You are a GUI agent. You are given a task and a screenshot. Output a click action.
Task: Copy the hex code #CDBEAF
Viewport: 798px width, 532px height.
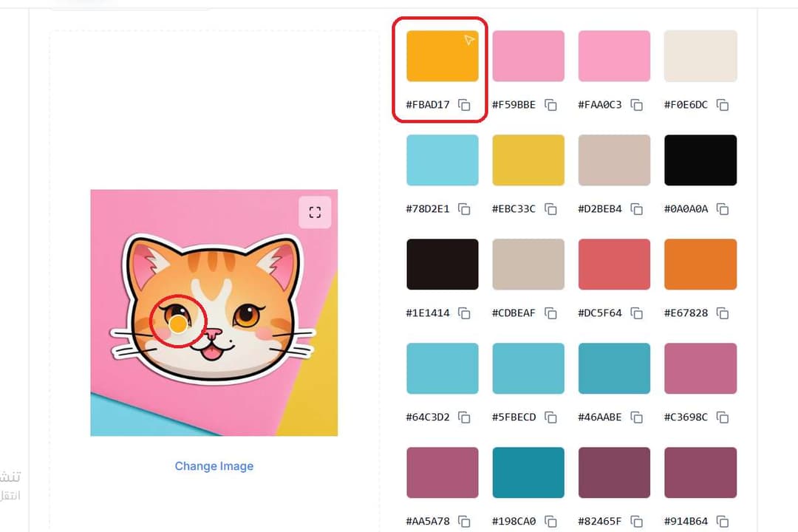coord(550,313)
